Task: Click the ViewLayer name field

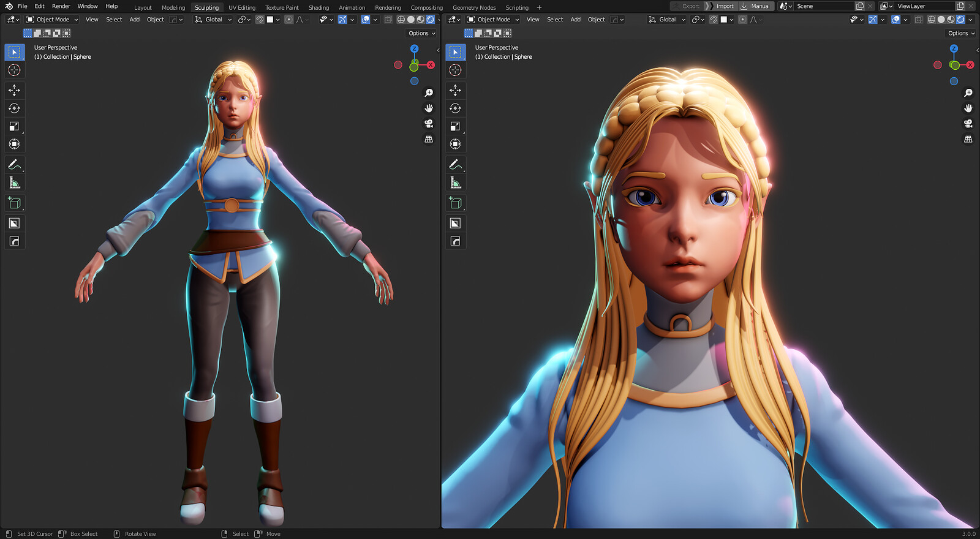Action: pos(924,6)
